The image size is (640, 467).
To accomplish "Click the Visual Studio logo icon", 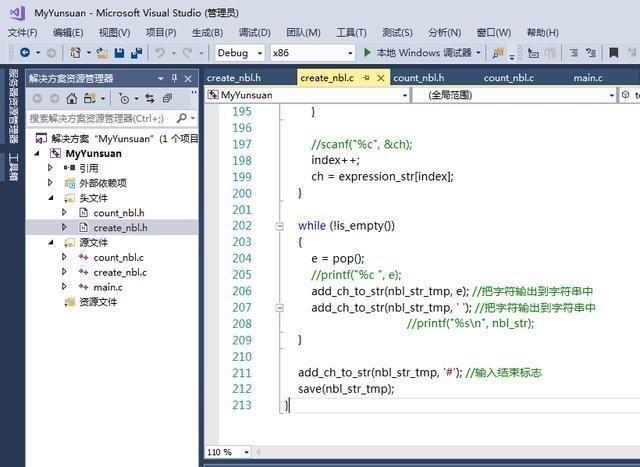I will coord(18,13).
